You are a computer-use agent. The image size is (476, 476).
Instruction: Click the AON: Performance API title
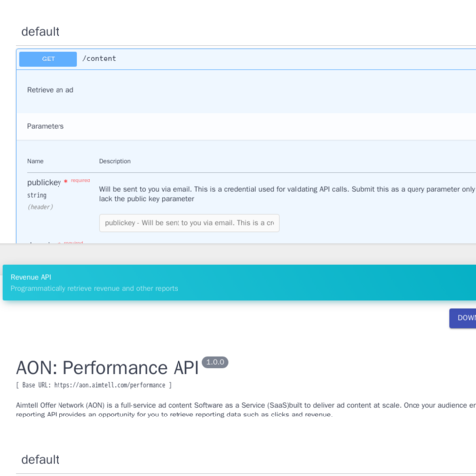tap(107, 368)
